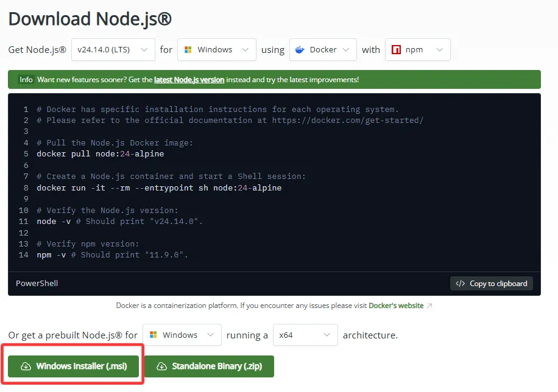Download the Windows Installer (.msi)
The image size is (558, 392).
point(73,366)
